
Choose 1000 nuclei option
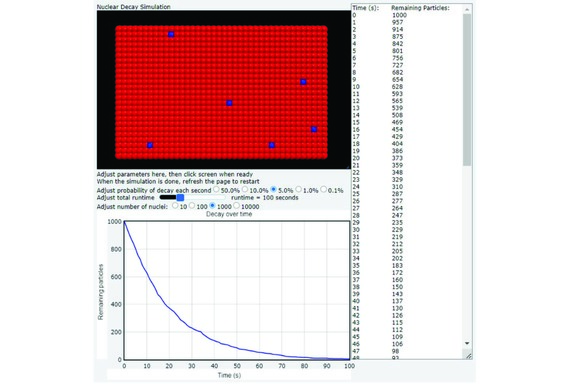pos(212,206)
